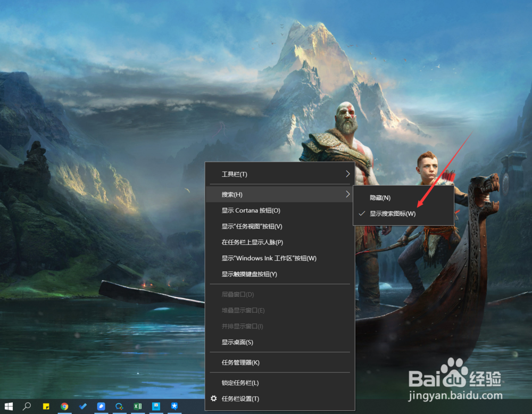
Task: Open the Sticky Notes app in taskbar
Action: click(x=46, y=406)
